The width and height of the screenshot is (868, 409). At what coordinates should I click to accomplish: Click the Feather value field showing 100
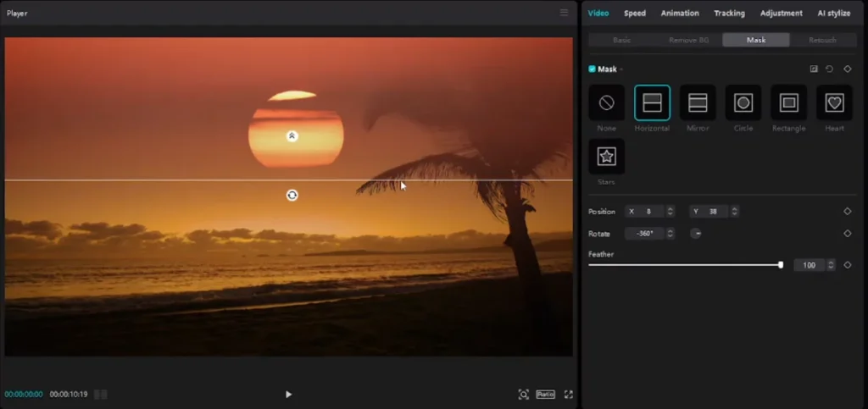(810, 265)
